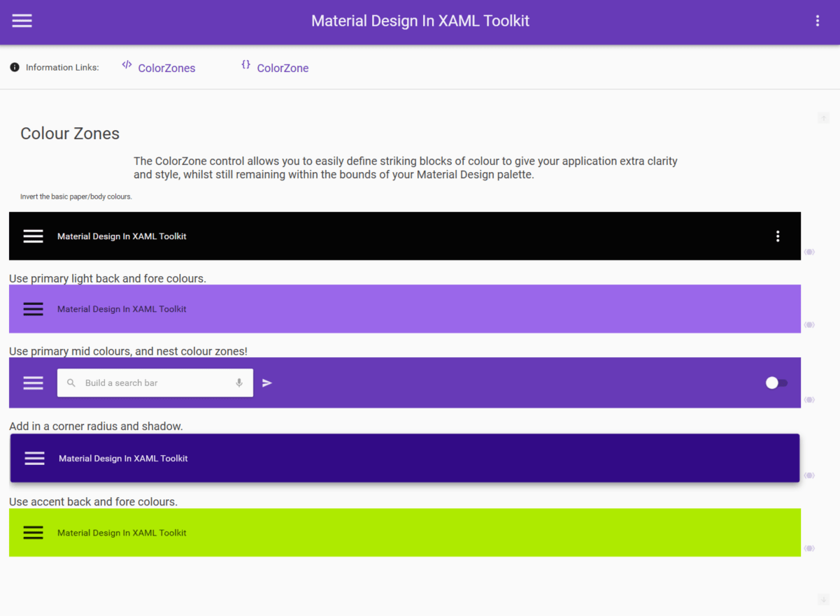Click the title text in the lime accent zone
The image size is (840, 616).
(x=122, y=533)
